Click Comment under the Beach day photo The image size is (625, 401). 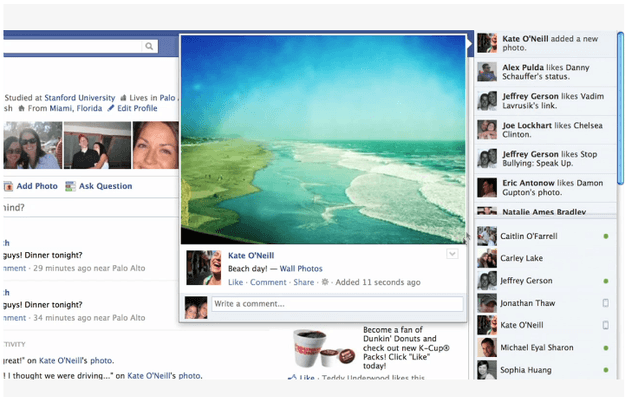tap(268, 282)
